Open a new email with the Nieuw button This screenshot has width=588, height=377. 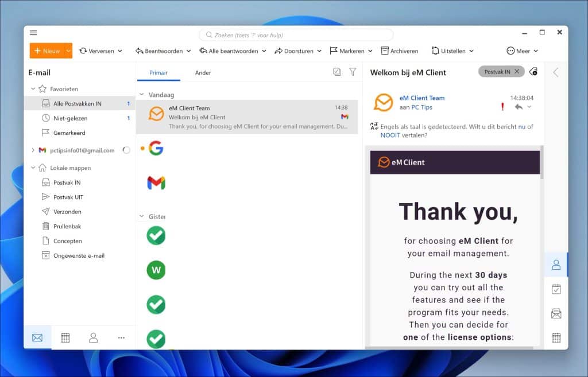48,50
